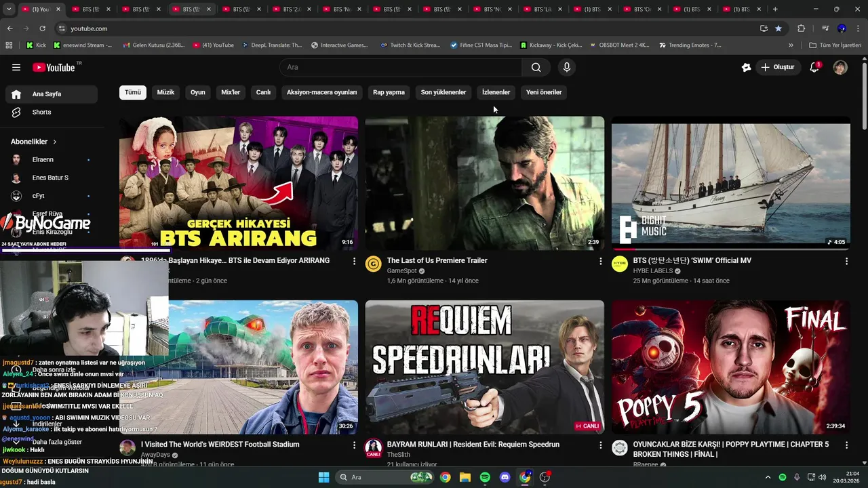Open POPPY 5 FINAL video thumbnail
This screenshot has height=488, width=868.
click(730, 367)
